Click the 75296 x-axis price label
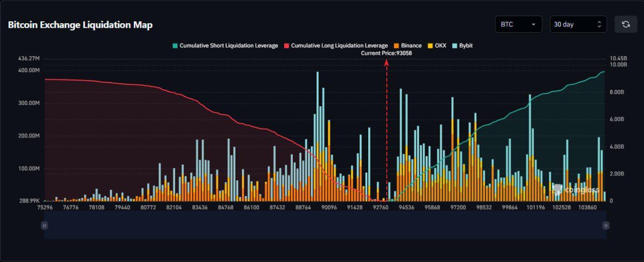644x262 pixels. (45, 208)
